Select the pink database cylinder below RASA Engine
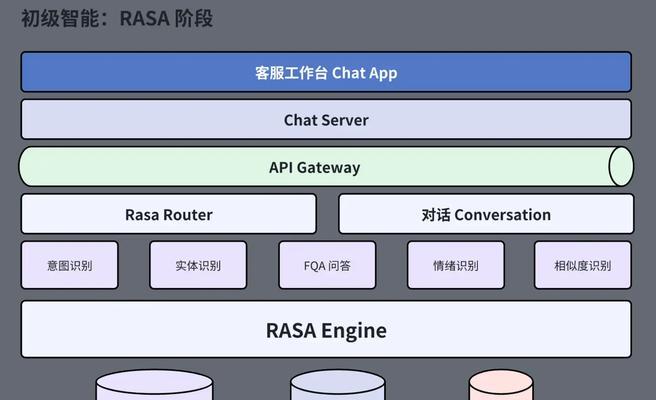 coord(501,385)
